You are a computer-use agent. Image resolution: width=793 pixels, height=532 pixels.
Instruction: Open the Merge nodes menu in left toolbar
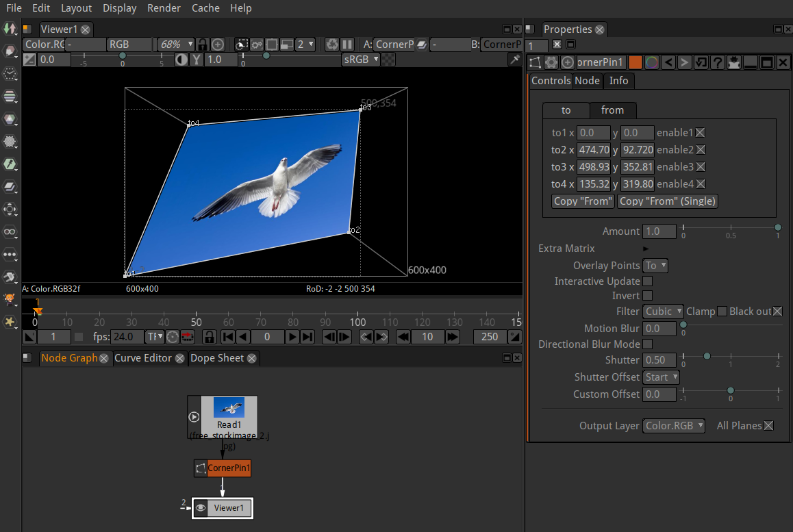point(10,187)
